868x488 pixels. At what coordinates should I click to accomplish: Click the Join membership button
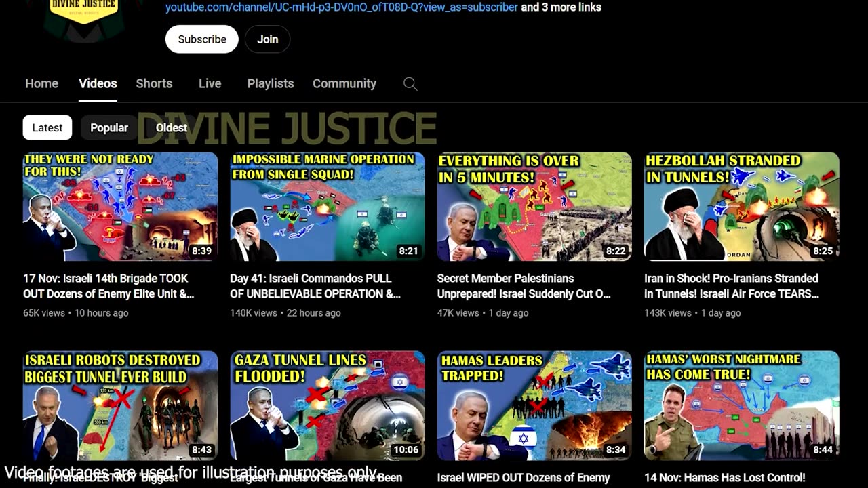click(x=267, y=39)
